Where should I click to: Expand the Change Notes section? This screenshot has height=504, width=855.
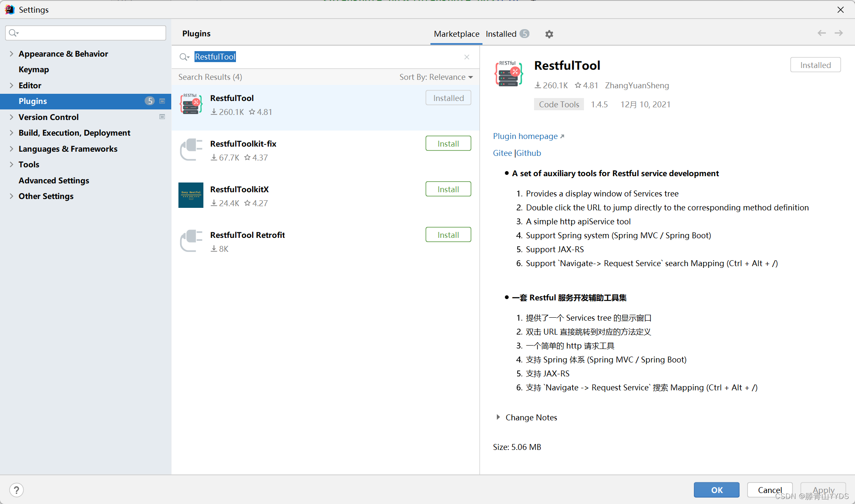(x=531, y=417)
